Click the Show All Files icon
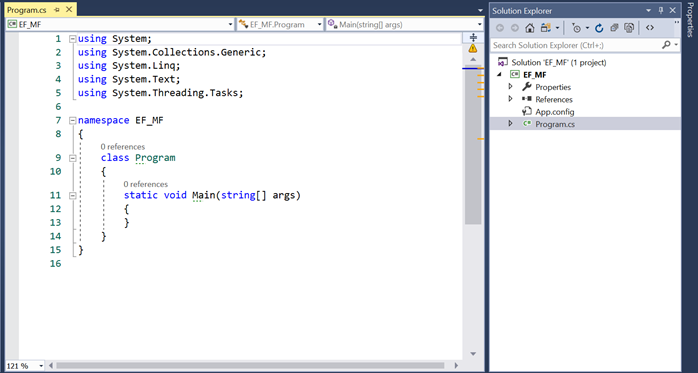This screenshot has height=373, width=698. pos(629,28)
